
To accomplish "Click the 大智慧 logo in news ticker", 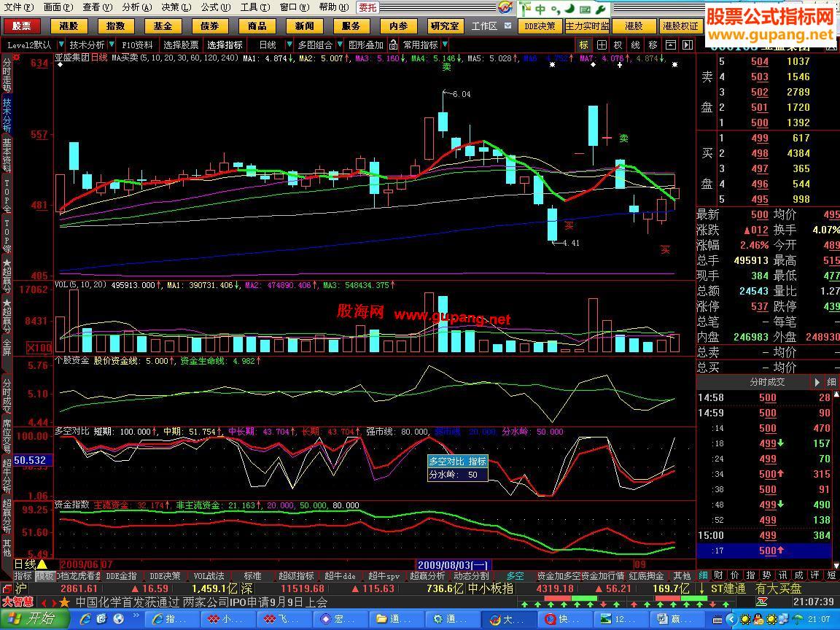I will [x=17, y=602].
